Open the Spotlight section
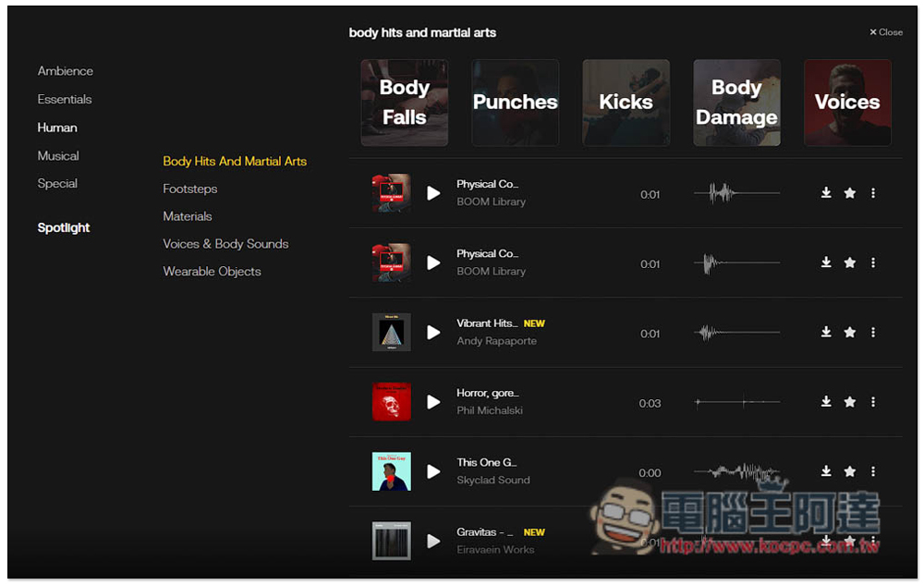The width and height of the screenshot is (924, 585). (64, 227)
